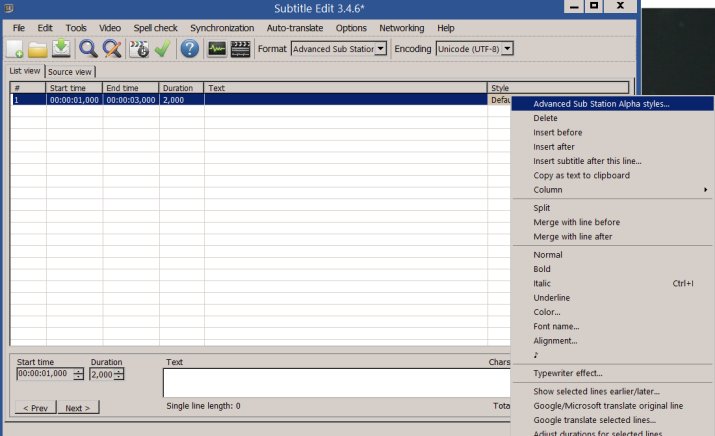Apply Italic from context menu

point(612,284)
